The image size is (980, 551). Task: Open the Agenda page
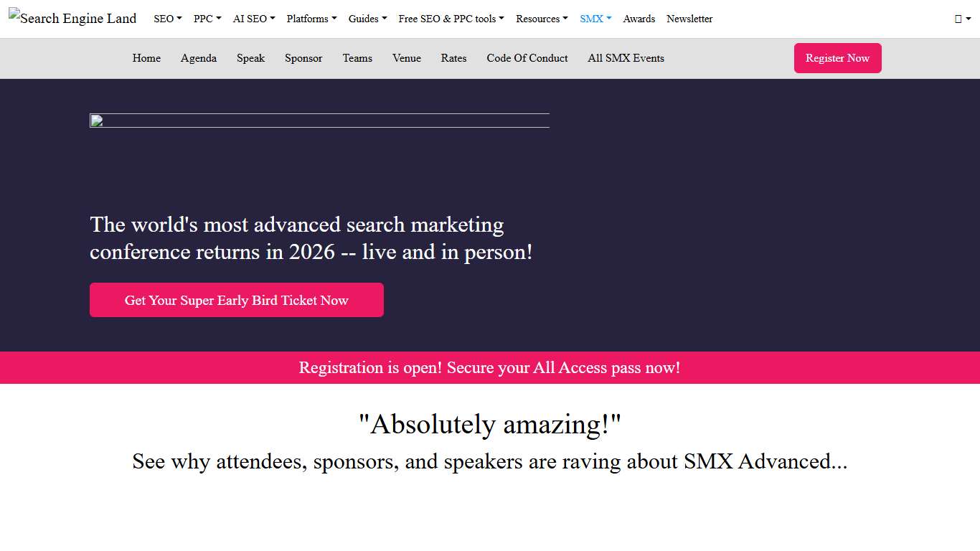tap(199, 58)
